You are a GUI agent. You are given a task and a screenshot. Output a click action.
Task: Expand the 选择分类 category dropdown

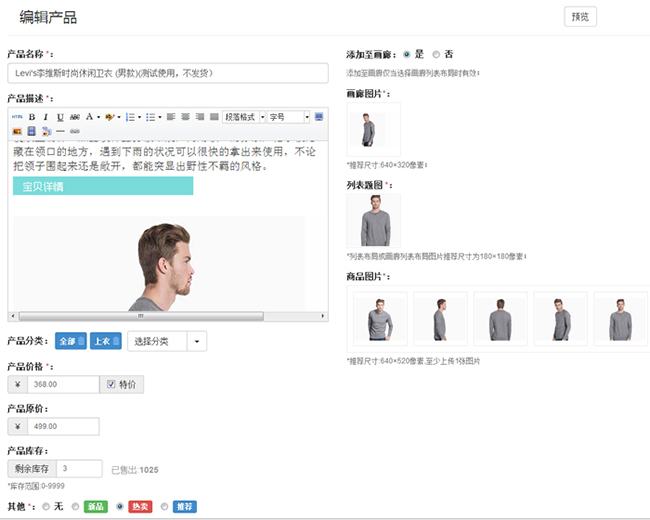point(166,342)
